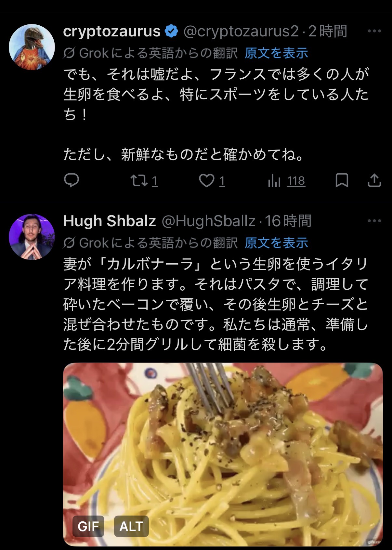Viewport: 392px width, 550px height.
Task: Share the cryptozaurus tweet
Action: coord(374,180)
